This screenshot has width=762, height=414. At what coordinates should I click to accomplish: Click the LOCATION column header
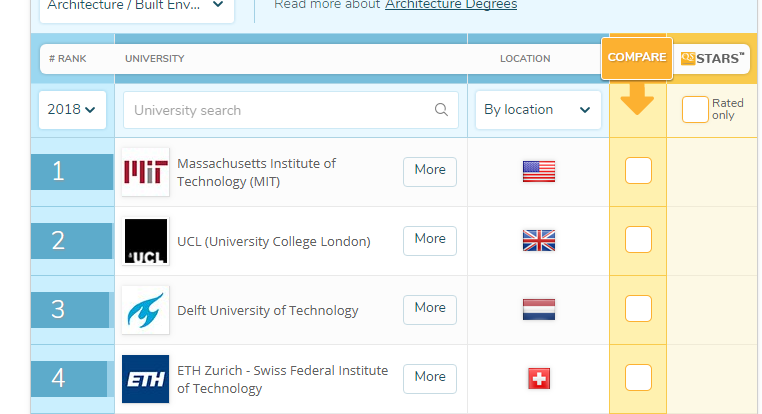point(525,59)
